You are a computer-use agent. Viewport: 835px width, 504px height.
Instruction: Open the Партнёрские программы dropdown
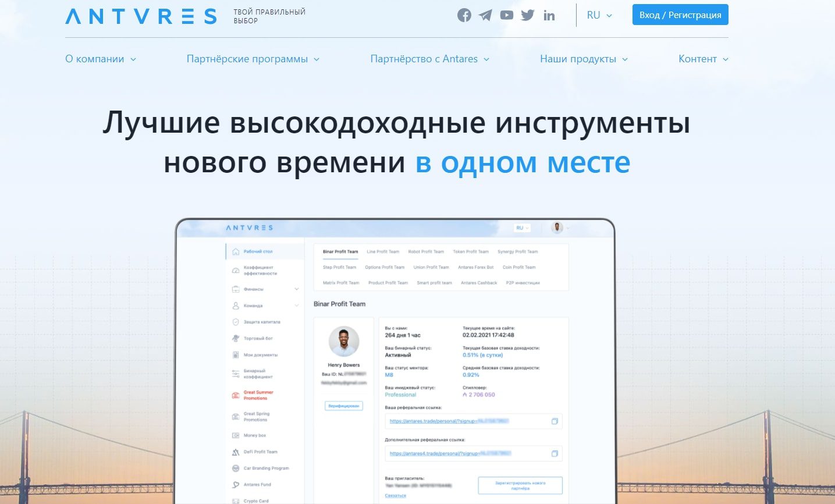click(x=253, y=59)
